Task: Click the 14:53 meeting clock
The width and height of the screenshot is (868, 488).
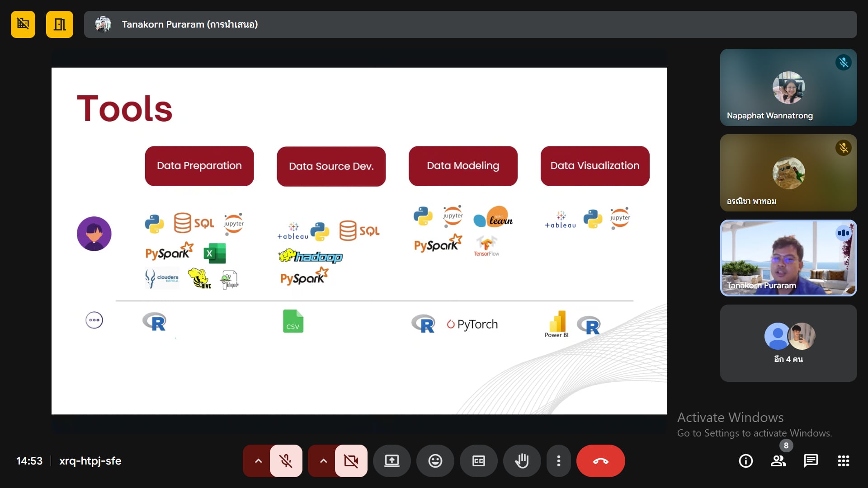Action: [29, 461]
